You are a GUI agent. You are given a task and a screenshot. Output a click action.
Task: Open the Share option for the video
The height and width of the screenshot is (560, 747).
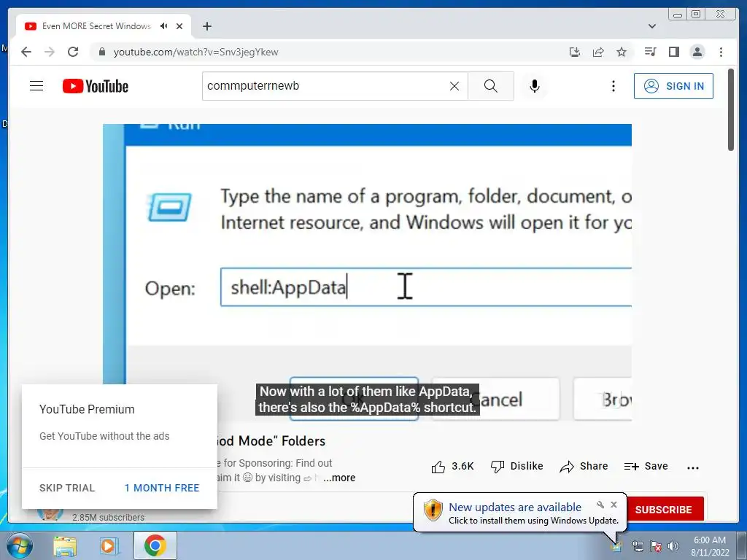[584, 467]
